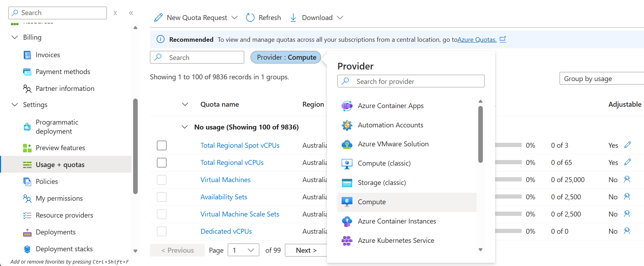The width and height of the screenshot is (644, 266).
Task: Collapse all groups chevron beside Quota name
Action: (x=185, y=104)
